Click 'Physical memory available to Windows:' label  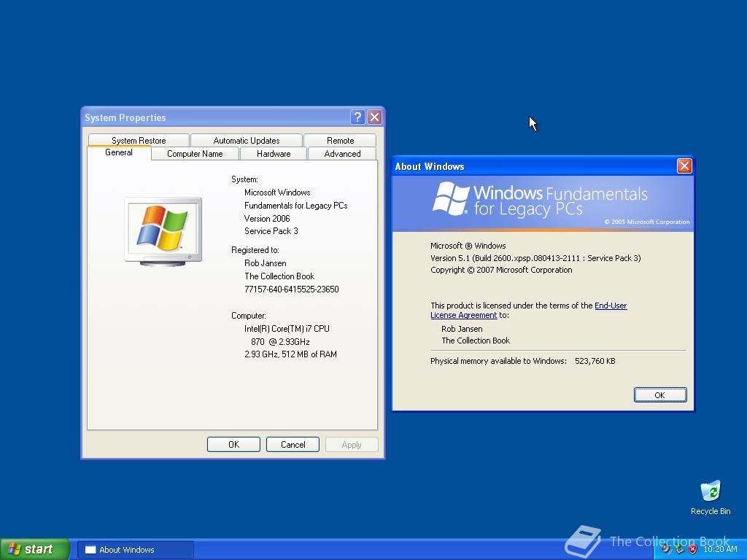pos(498,361)
